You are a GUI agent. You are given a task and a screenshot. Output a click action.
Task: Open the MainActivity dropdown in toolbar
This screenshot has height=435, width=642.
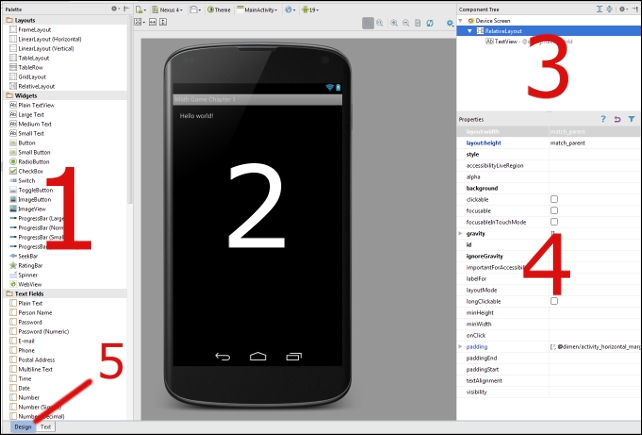coord(257,9)
